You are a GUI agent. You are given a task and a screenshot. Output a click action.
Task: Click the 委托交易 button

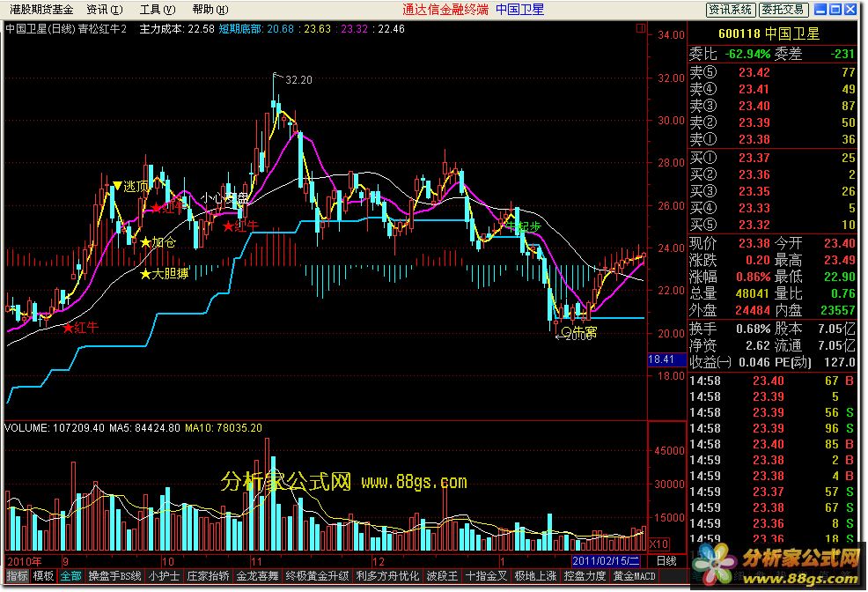tap(783, 10)
